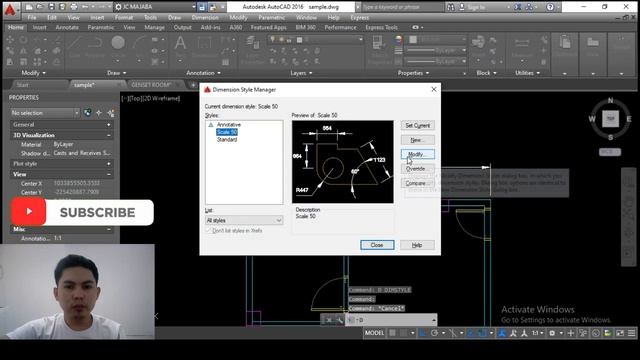Click the Workspace Switching gear in status bar
Image resolution: width=640 pixels, height=360 pixels.
[552, 333]
